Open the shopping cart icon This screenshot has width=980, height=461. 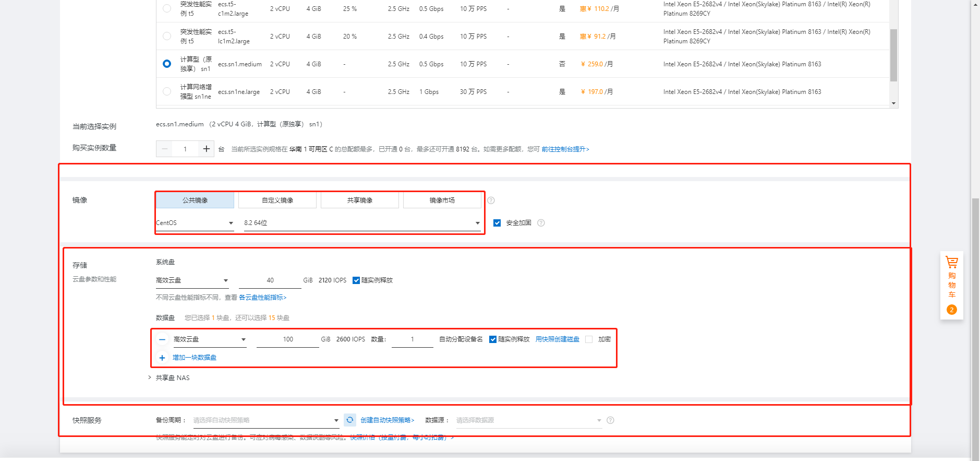(951, 262)
